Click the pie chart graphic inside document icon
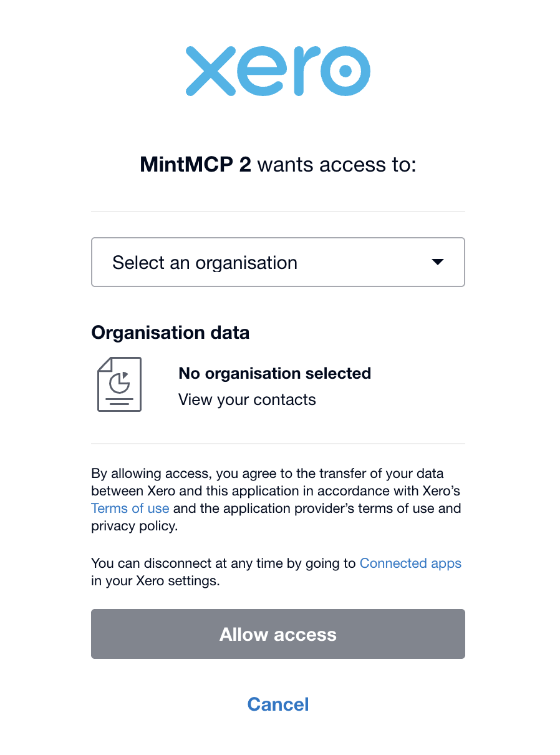Screen dimensions: 560x755 [x=119, y=381]
